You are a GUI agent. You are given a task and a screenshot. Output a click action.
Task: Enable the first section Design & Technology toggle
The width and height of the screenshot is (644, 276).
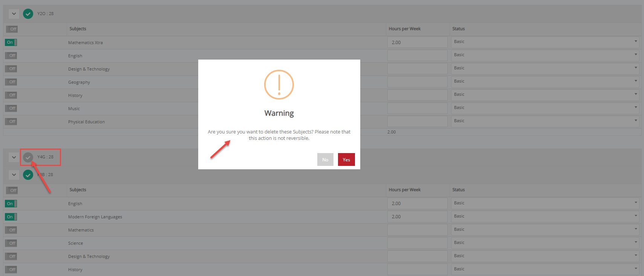point(11,69)
